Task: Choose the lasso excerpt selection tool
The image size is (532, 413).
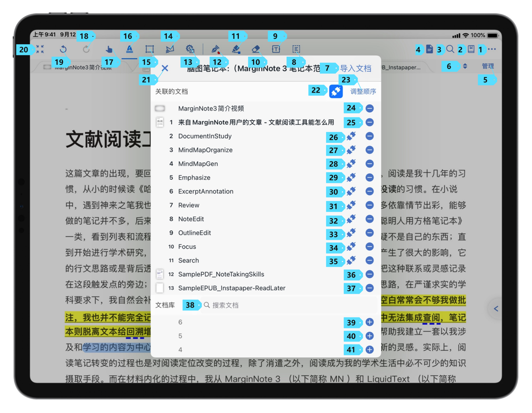Action: (x=170, y=49)
